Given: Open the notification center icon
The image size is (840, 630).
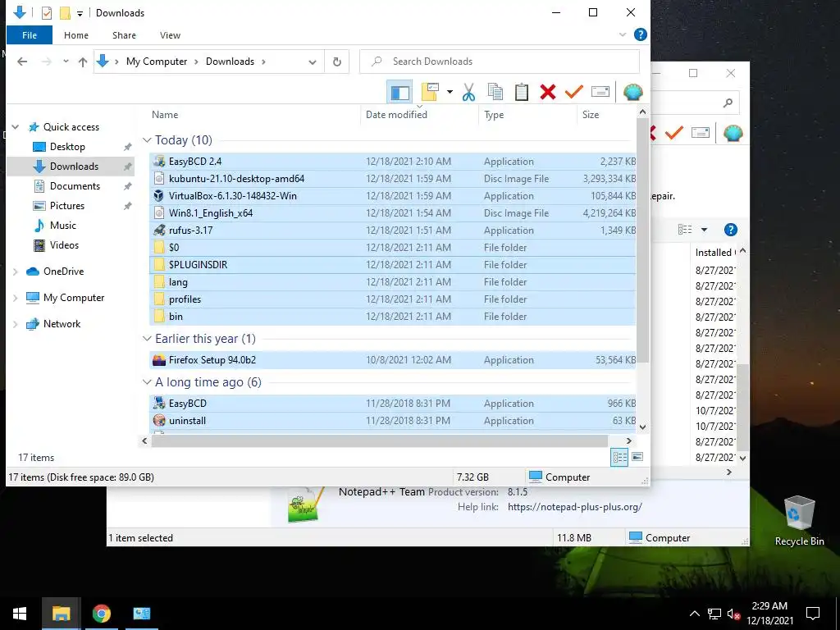Looking at the screenshot, I should pyautogui.click(x=813, y=614).
